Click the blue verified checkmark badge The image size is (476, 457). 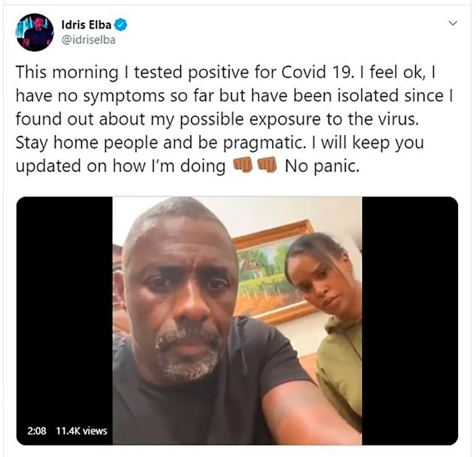click(121, 25)
